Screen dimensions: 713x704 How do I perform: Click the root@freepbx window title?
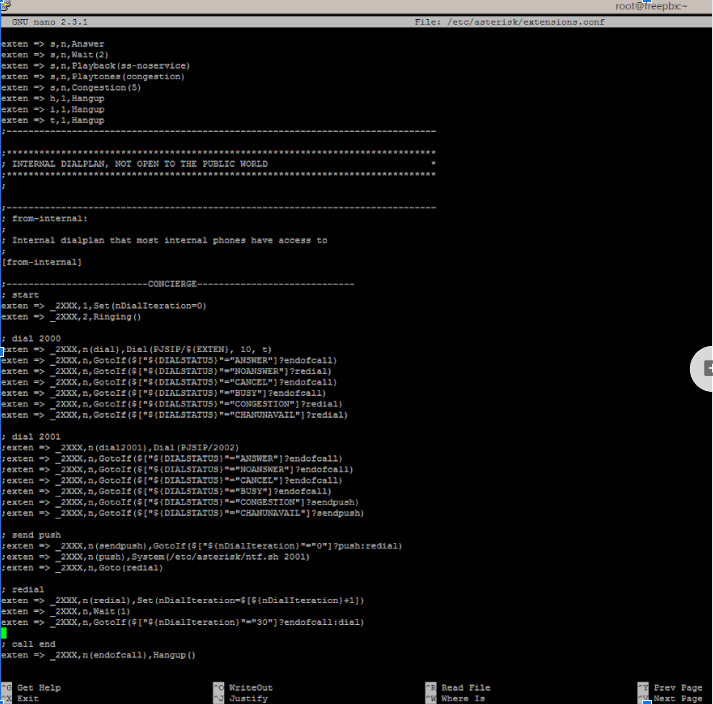[x=651, y=6]
